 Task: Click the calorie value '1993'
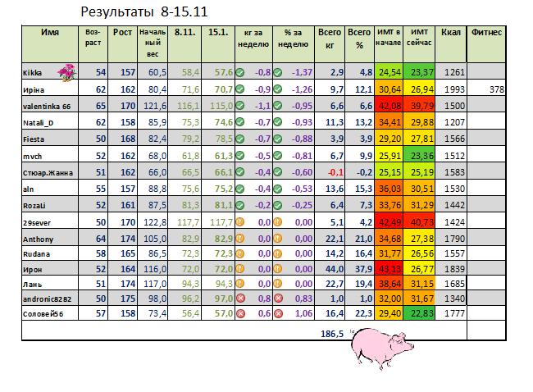coord(454,89)
